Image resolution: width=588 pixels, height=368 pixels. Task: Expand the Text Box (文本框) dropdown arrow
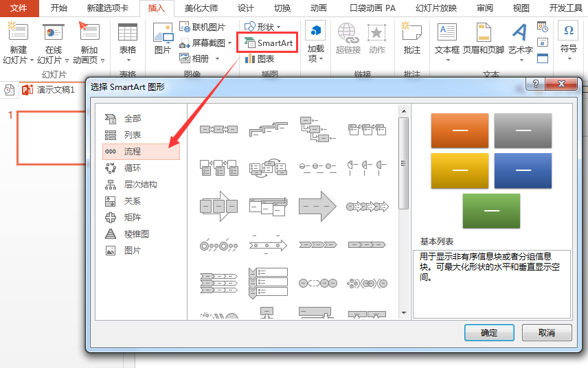point(447,60)
